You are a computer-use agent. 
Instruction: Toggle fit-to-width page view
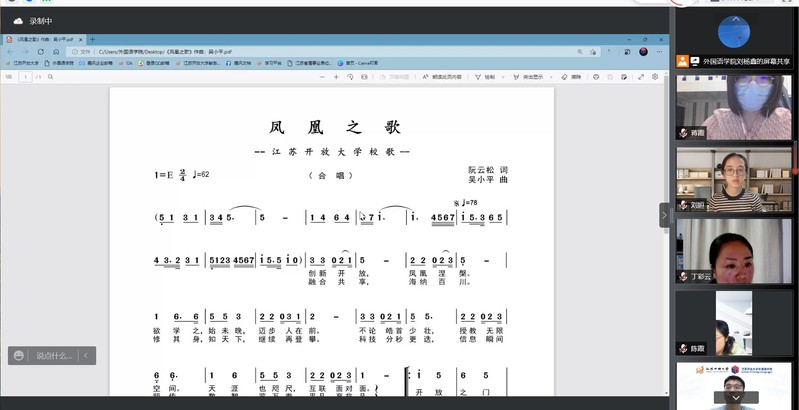pyautogui.click(x=364, y=77)
